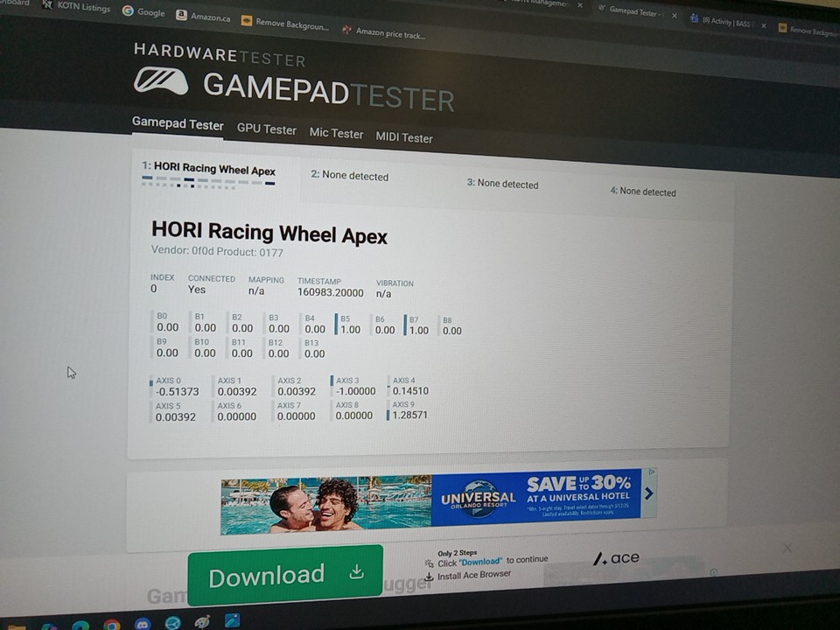Dismiss the bottom ad with X

pyautogui.click(x=787, y=548)
